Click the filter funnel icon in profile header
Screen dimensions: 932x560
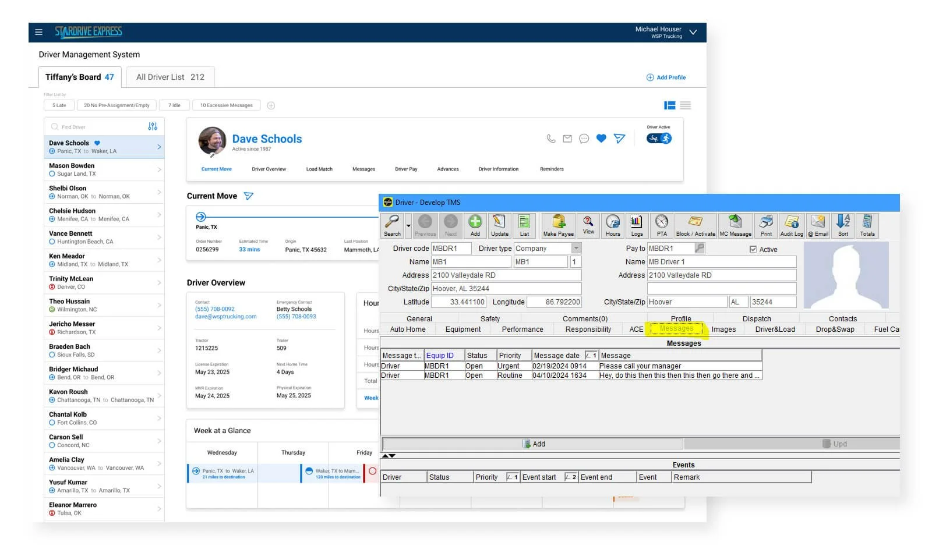[x=619, y=139]
